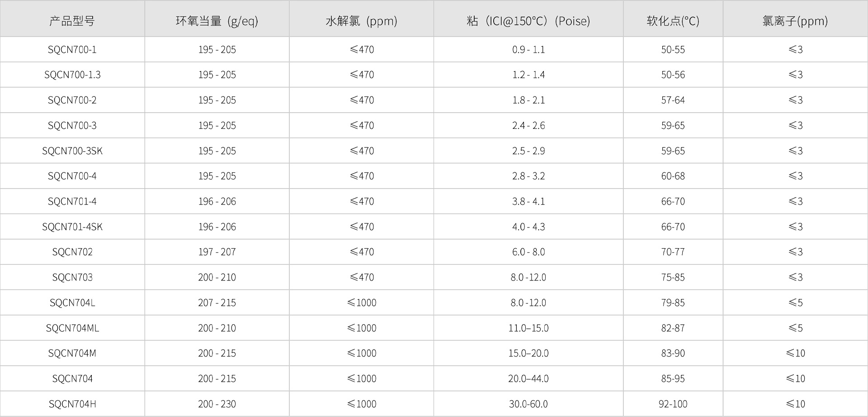Click the 产品型号 column header
This screenshot has height=417, width=868.
(x=72, y=21)
